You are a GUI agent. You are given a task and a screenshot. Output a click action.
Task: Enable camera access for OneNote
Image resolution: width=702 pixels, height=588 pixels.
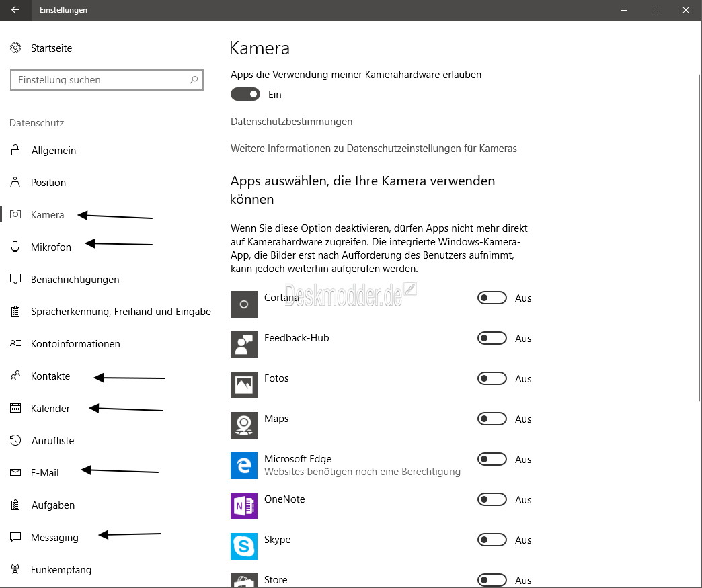point(492,499)
